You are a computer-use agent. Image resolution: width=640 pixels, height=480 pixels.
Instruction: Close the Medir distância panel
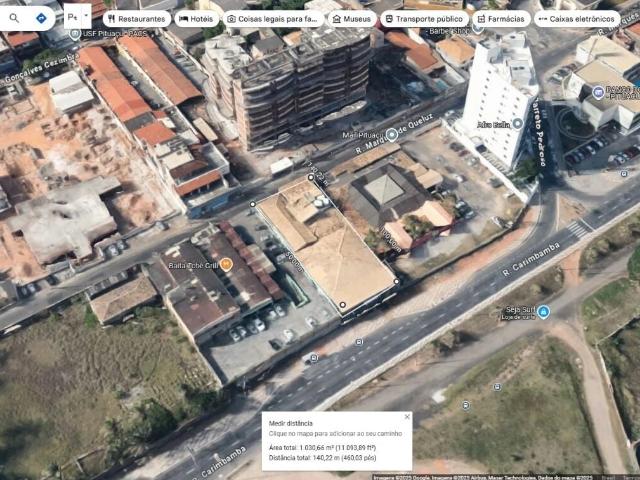[407, 417]
